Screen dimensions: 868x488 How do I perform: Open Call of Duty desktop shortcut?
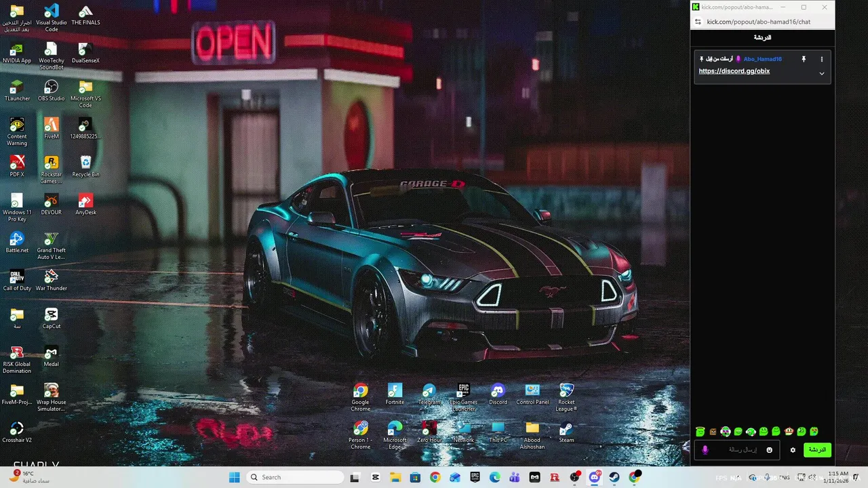(x=17, y=281)
